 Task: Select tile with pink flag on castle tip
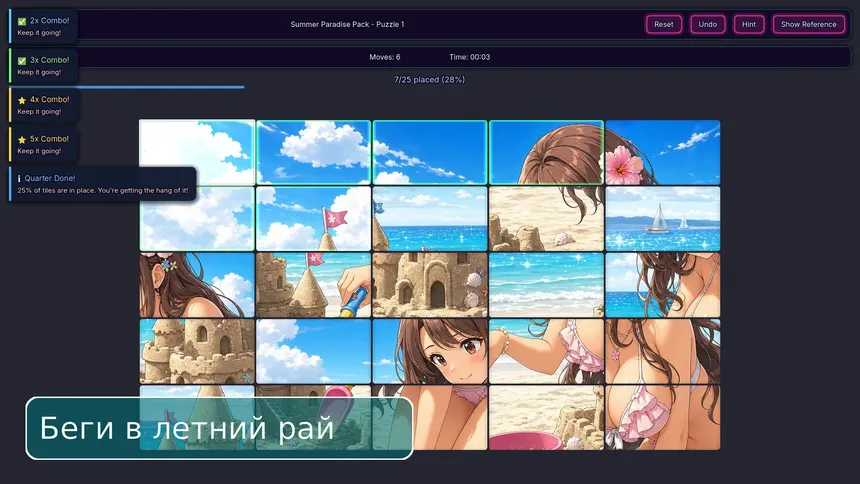pos(313,218)
